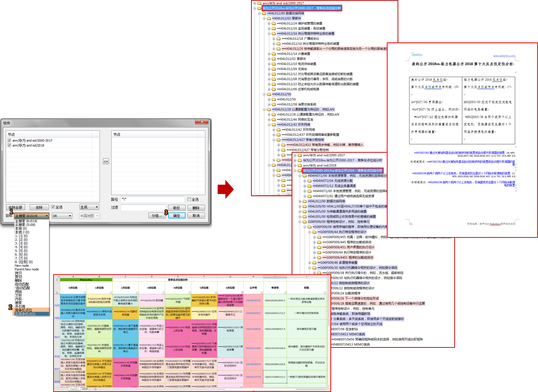The height and width of the screenshot is (392, 538).
Task: Click the Patentics logo in the document
Action: click(417, 55)
